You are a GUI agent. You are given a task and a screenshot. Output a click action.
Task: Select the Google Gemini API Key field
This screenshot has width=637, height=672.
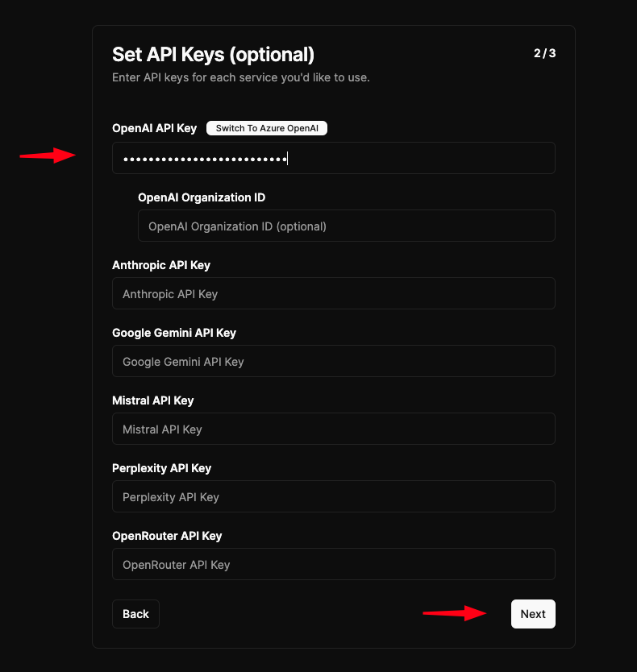point(333,361)
